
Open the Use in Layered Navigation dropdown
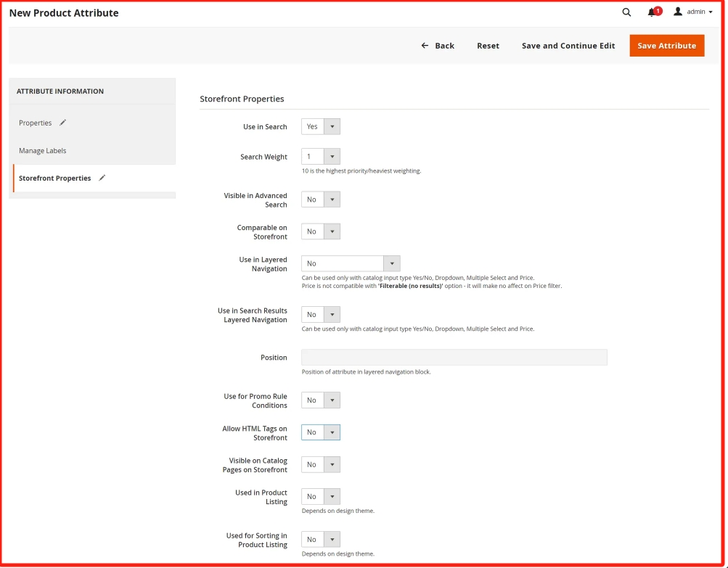pyautogui.click(x=350, y=264)
